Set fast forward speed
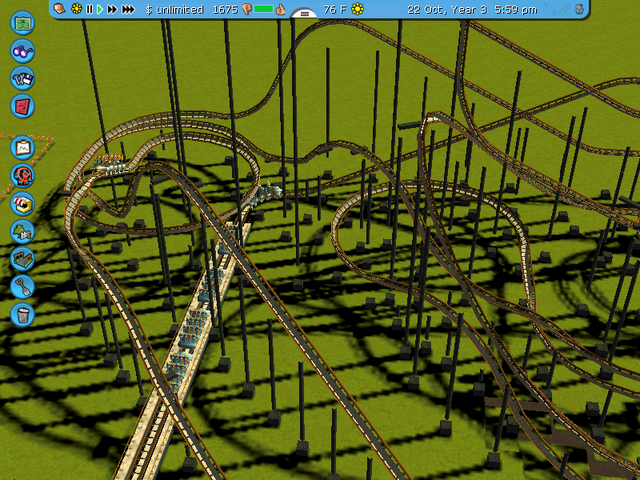This screenshot has height=480, width=640. coord(112,9)
